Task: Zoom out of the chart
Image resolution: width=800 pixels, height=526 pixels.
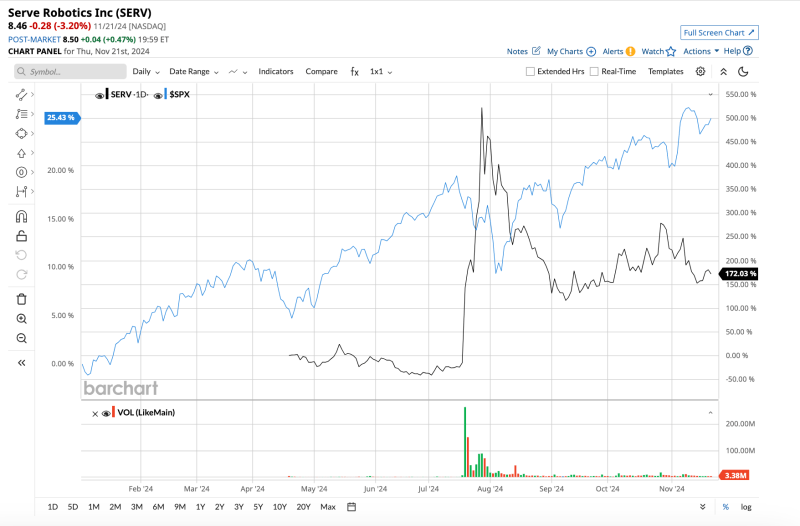Action: coord(21,338)
